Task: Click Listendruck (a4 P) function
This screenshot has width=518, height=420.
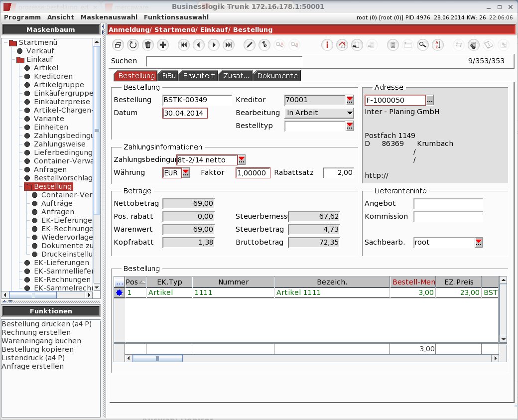Action: point(33,358)
